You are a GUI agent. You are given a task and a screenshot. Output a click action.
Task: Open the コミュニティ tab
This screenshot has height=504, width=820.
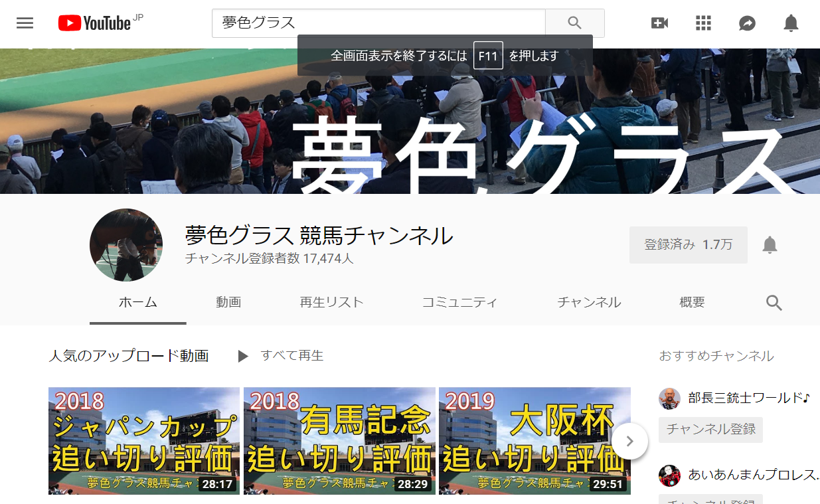point(459,303)
